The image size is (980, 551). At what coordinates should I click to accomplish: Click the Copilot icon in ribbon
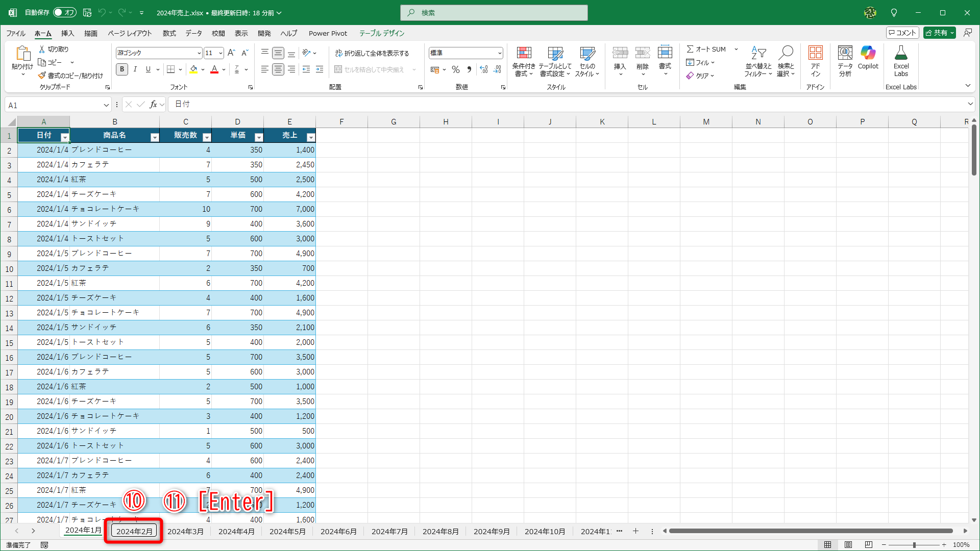pos(868,53)
